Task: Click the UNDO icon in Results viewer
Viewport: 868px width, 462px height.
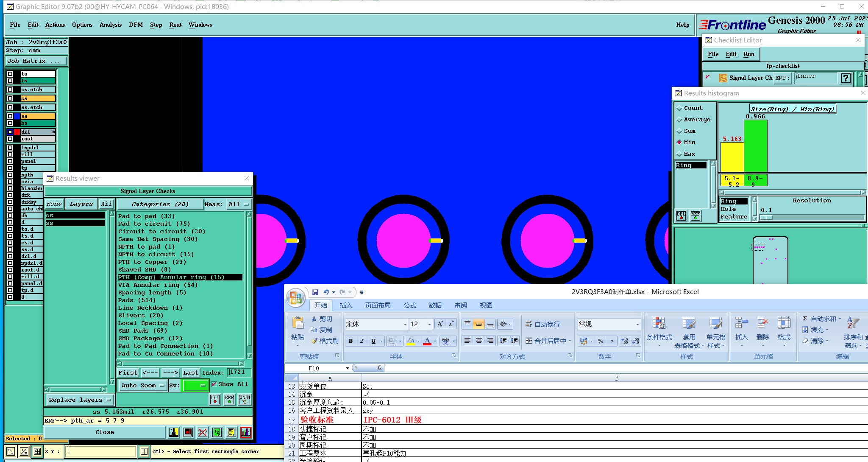Action: 245,400
